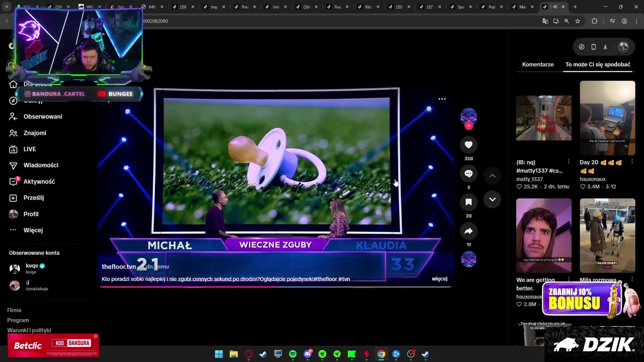The width and height of the screenshot is (644, 362).
Task: Open options for the Day 20 video card
Action: click(632, 162)
